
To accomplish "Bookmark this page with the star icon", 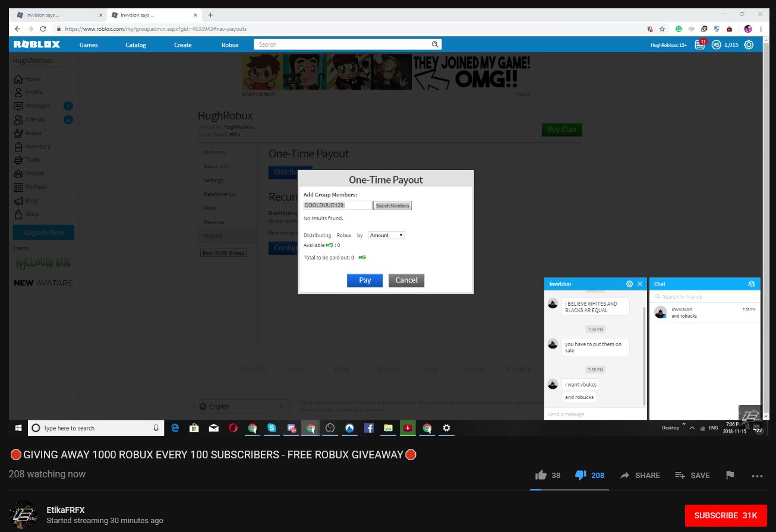I will tap(662, 28).
